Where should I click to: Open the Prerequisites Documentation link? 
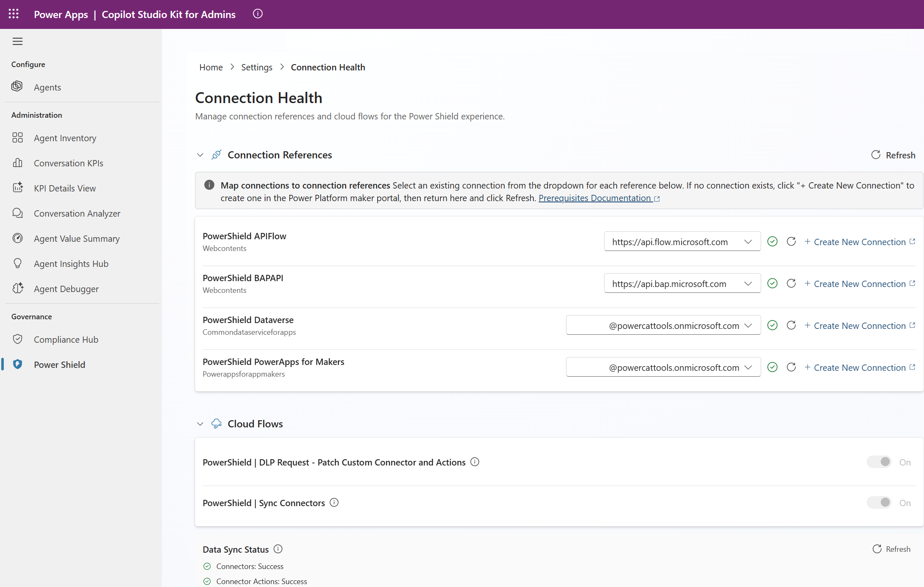coord(599,198)
